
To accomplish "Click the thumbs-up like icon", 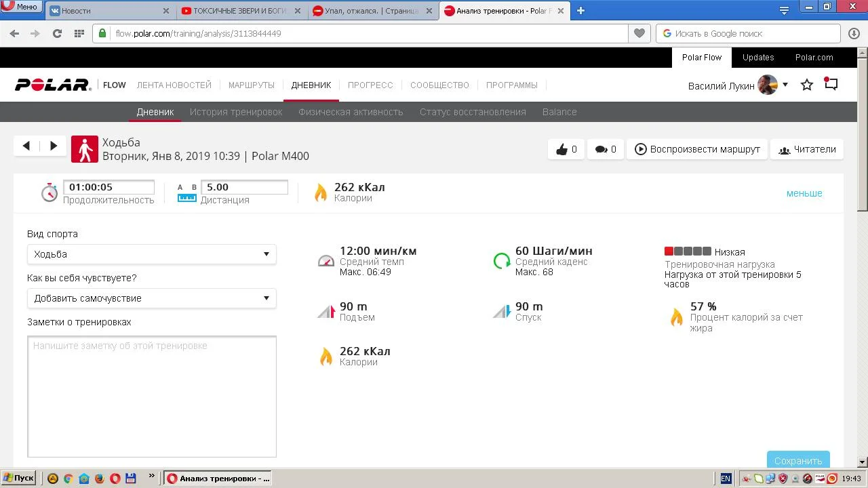I will pyautogui.click(x=561, y=149).
